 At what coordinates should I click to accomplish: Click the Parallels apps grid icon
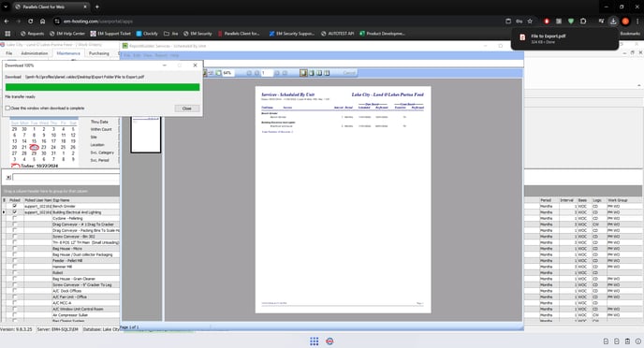315,341
